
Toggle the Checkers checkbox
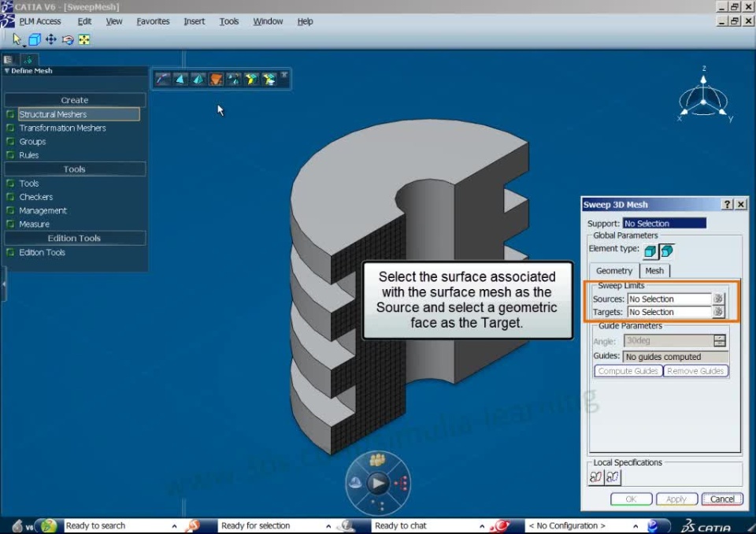tap(10, 197)
